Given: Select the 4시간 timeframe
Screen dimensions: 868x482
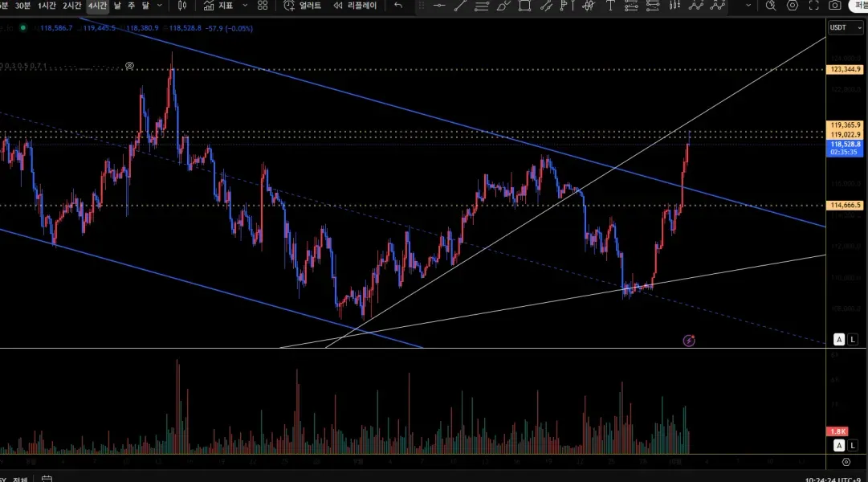Looking at the screenshot, I should point(97,6).
